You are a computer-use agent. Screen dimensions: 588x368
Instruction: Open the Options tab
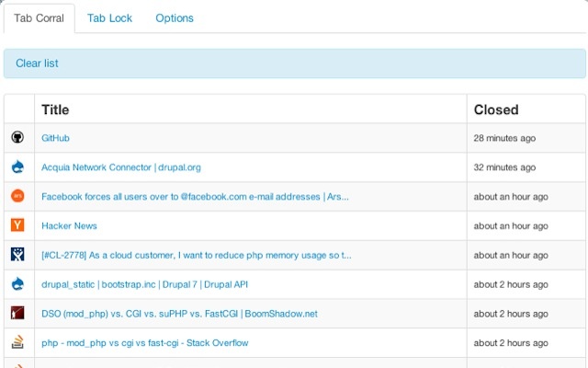click(x=175, y=18)
